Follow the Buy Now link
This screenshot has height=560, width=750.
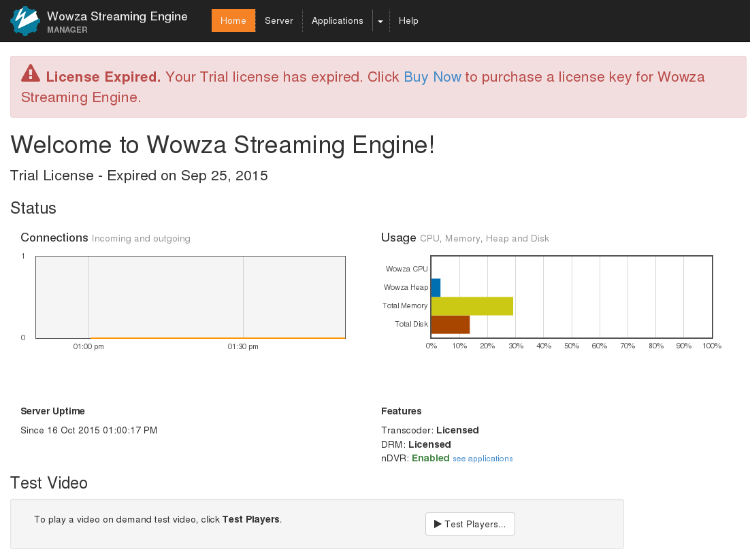click(x=432, y=77)
